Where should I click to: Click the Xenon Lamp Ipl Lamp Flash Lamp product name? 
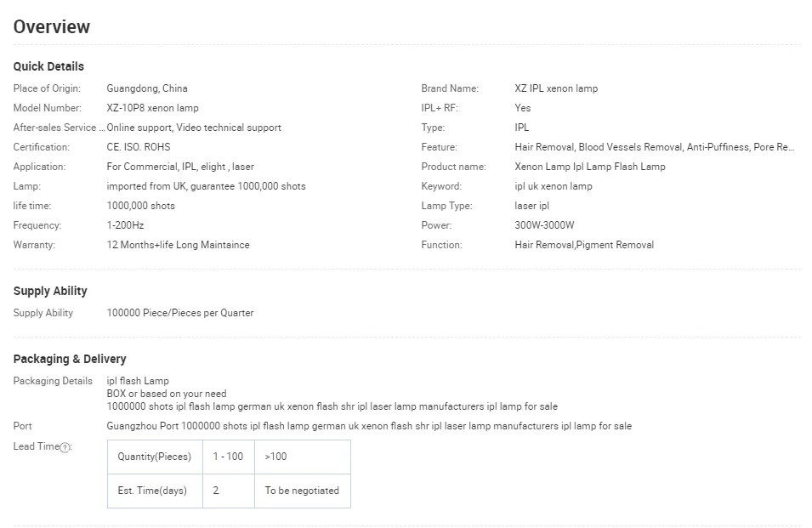590,167
